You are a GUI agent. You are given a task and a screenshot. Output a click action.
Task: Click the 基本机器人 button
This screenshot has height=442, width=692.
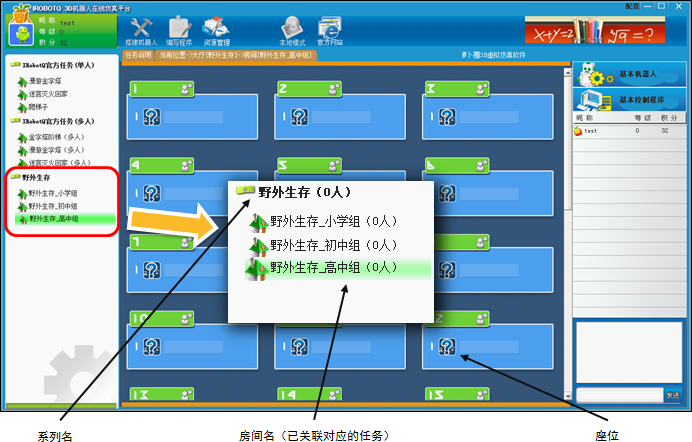(x=630, y=76)
